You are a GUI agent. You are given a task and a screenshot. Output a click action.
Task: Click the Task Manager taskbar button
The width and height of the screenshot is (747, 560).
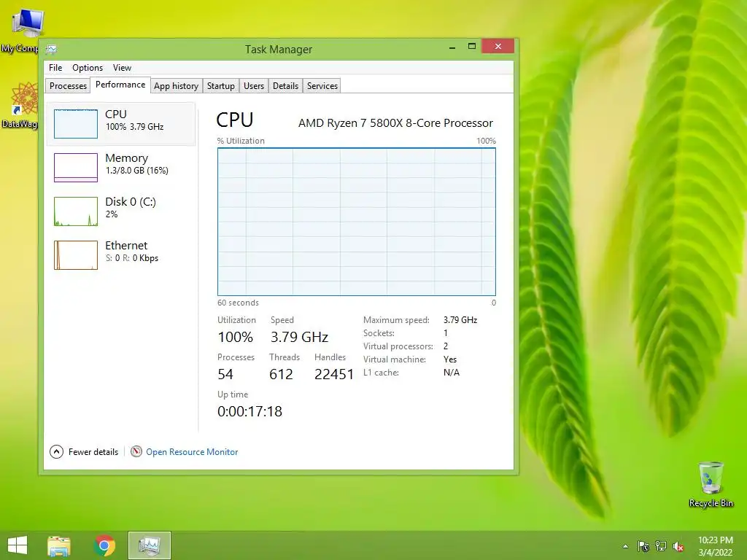point(149,545)
